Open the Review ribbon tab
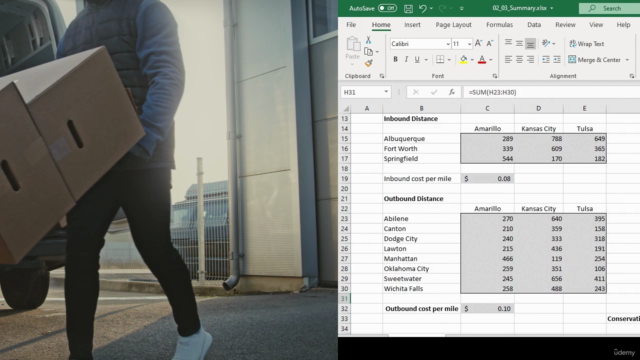The width and height of the screenshot is (640, 360). [565, 25]
